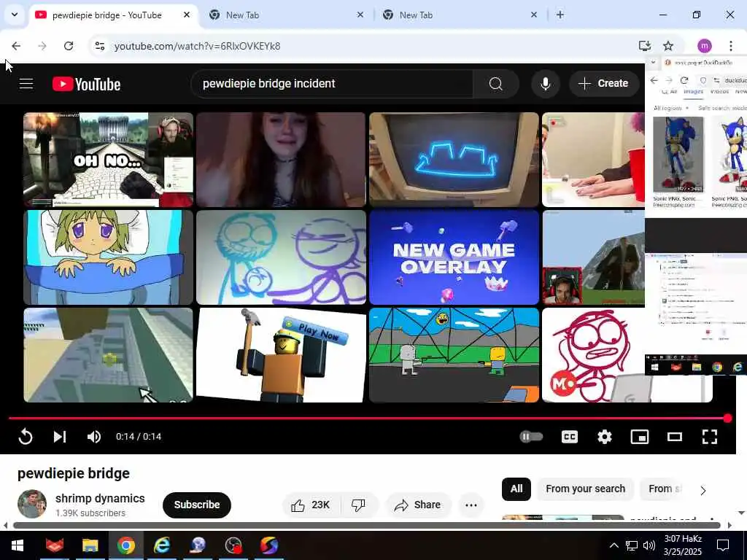
Task: Switch to theater mode
Action: click(x=675, y=437)
